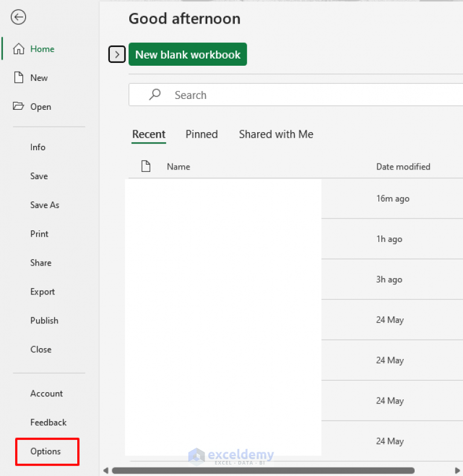The height and width of the screenshot is (476, 463).
Task: Open the Shared with Me tab
Action: click(x=276, y=134)
